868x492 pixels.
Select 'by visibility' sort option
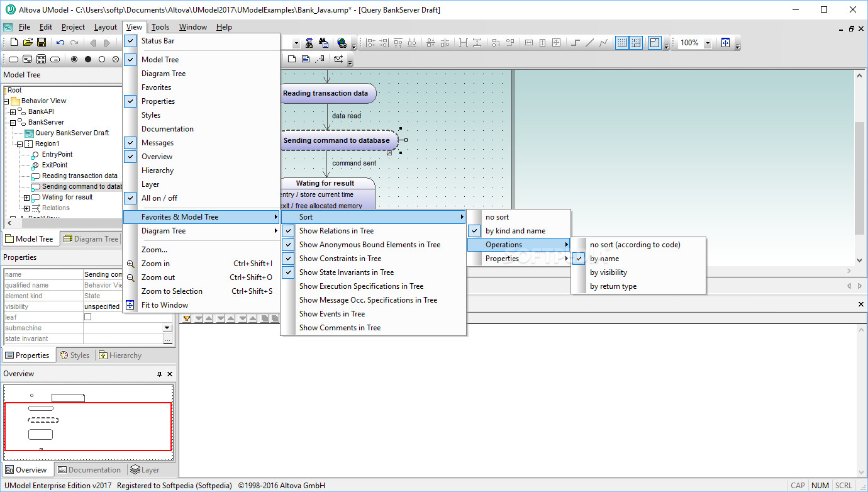638,272
